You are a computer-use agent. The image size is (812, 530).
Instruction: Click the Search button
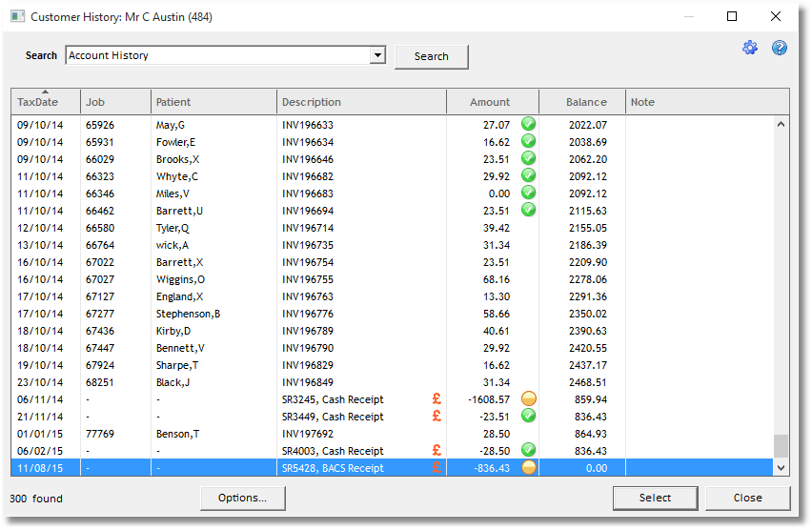432,56
